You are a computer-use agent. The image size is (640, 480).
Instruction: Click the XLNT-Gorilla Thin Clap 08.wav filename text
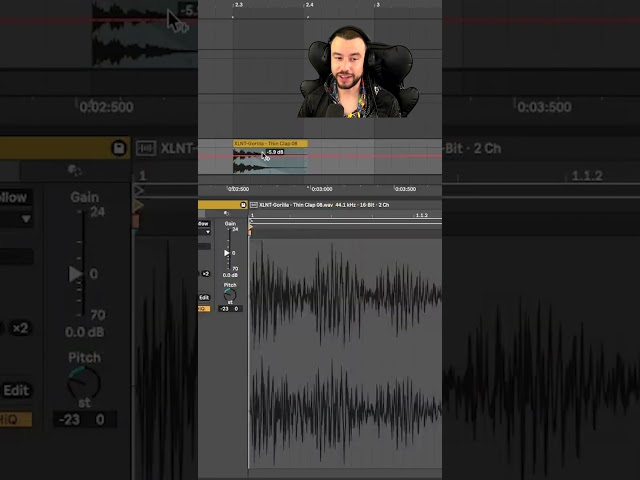tap(296, 205)
